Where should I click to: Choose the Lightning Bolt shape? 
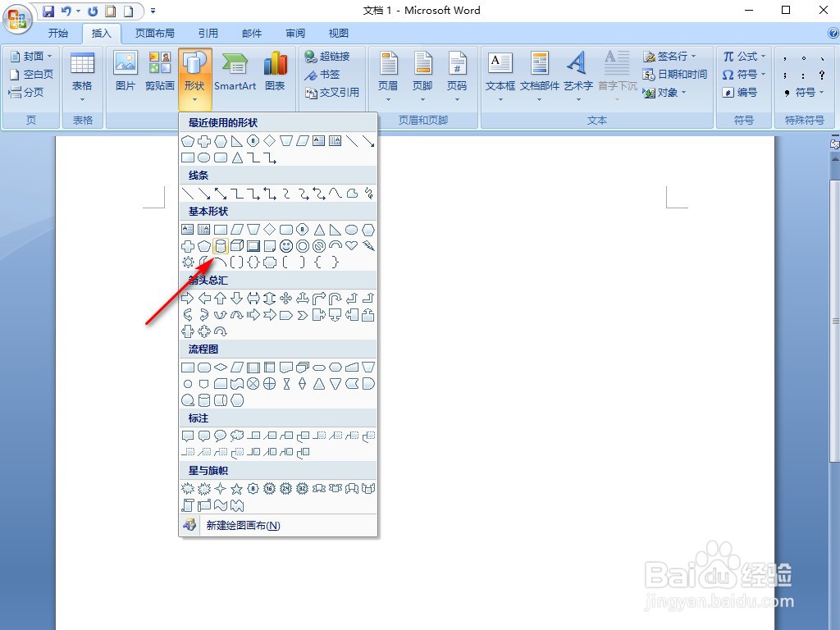(x=368, y=246)
